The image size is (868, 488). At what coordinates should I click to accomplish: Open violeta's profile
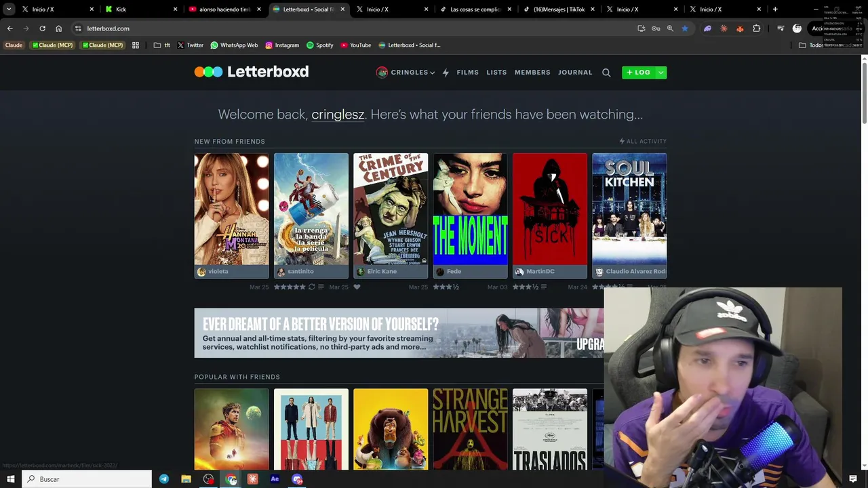212,272
